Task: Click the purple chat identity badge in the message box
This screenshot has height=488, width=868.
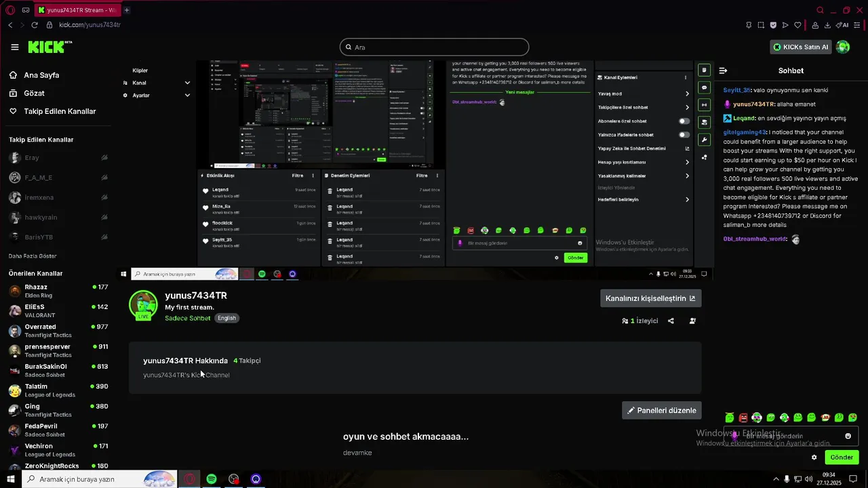Action: 735,436
